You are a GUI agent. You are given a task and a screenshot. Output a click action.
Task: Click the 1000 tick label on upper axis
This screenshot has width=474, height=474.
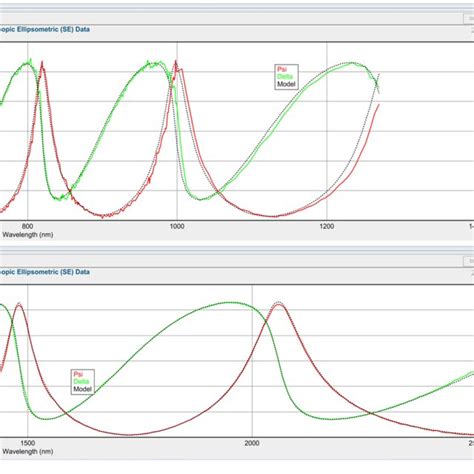coord(177,227)
